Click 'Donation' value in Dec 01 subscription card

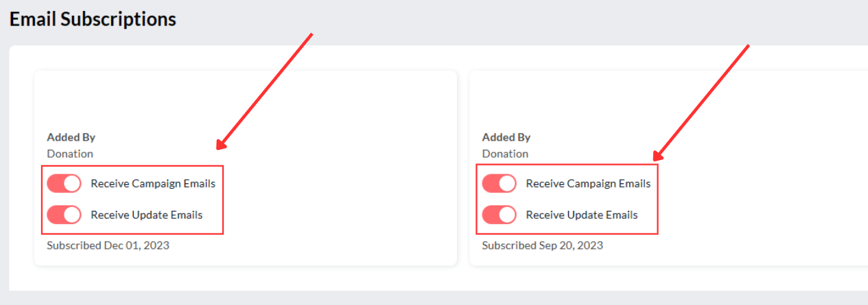[x=70, y=154]
